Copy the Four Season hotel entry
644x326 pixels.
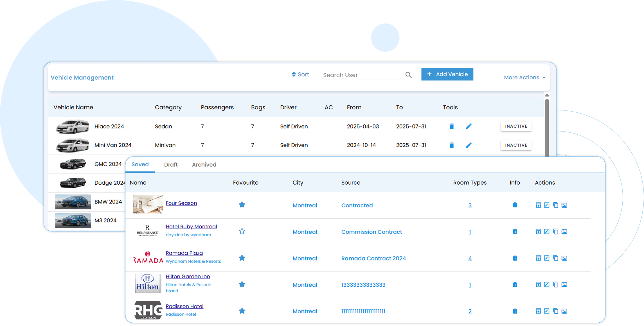click(555, 205)
